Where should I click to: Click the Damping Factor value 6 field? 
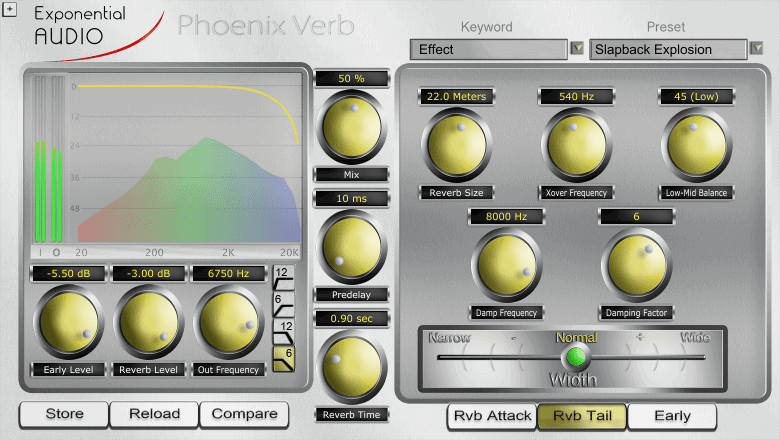[636, 216]
